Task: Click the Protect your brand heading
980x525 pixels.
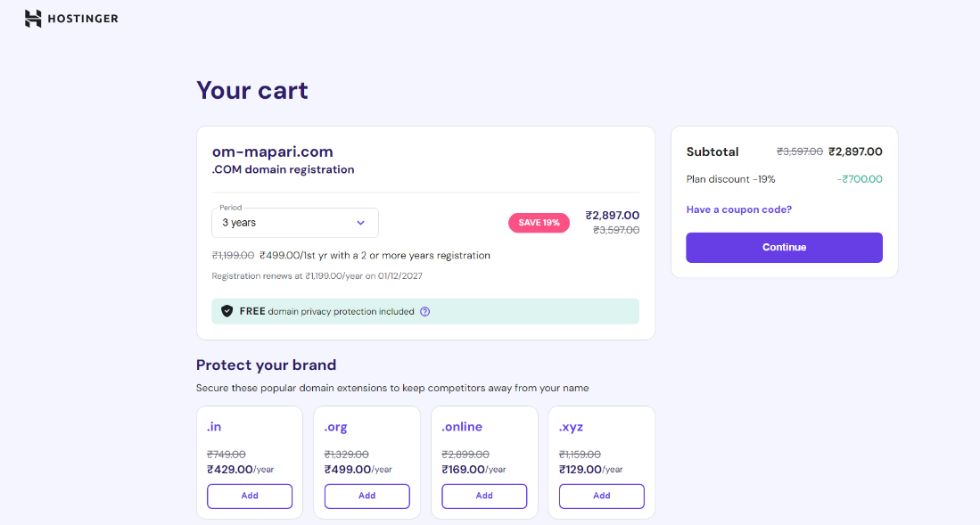Action: coord(265,365)
